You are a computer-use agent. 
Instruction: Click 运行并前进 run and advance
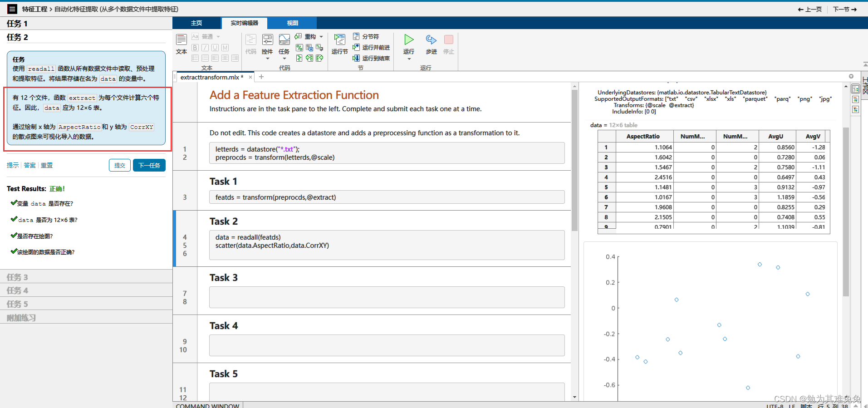(x=371, y=47)
